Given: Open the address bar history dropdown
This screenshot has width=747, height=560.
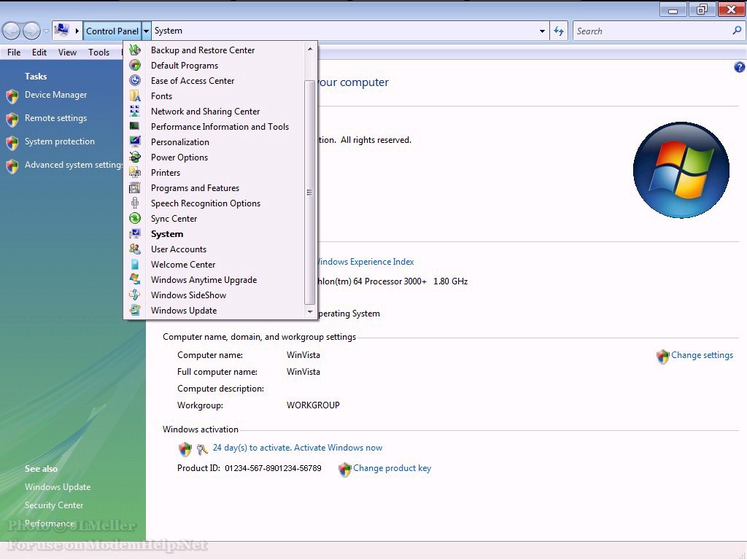Looking at the screenshot, I should point(542,31).
